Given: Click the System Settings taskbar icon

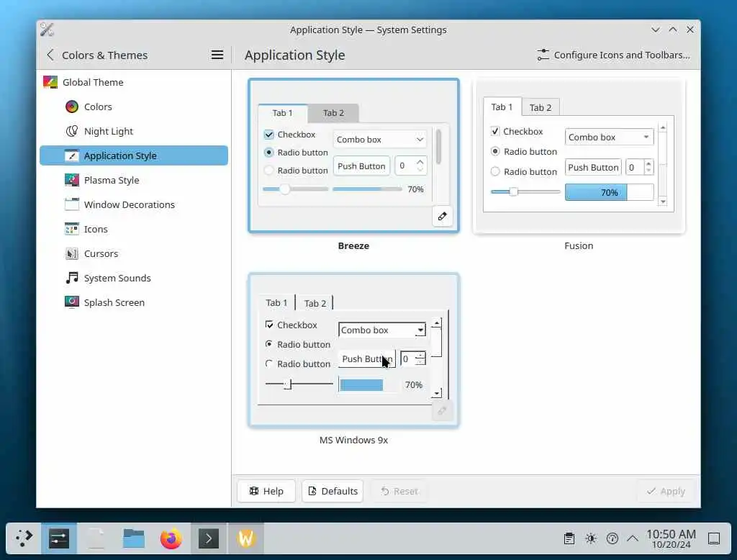Looking at the screenshot, I should click(x=59, y=538).
